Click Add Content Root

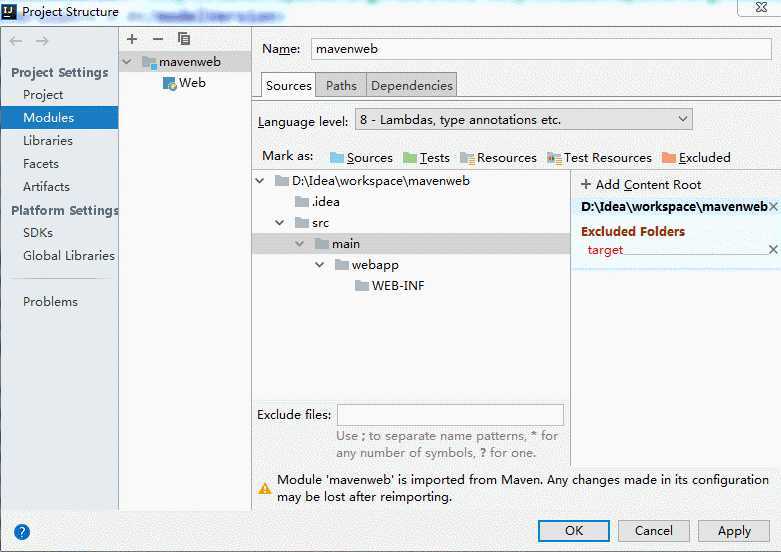[x=641, y=184]
